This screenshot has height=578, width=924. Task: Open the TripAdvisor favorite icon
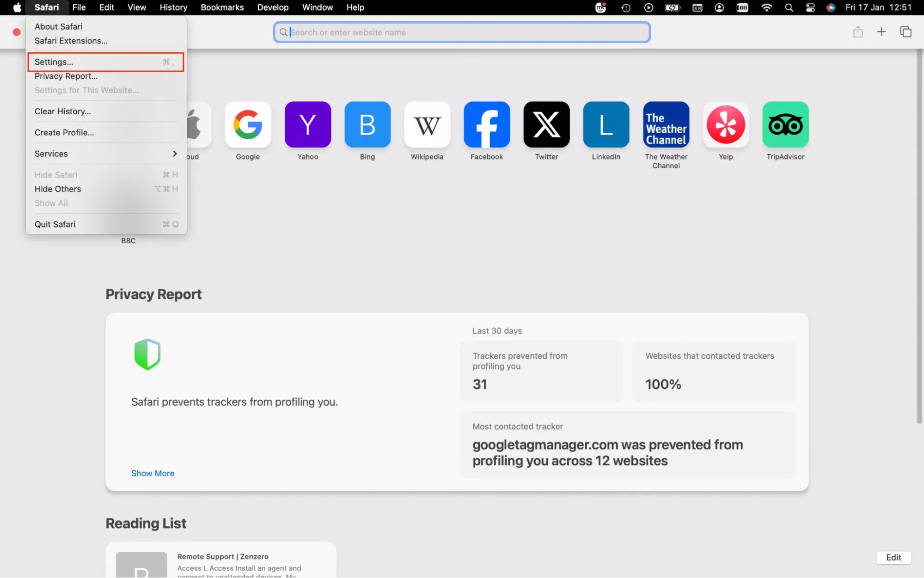[x=785, y=125]
